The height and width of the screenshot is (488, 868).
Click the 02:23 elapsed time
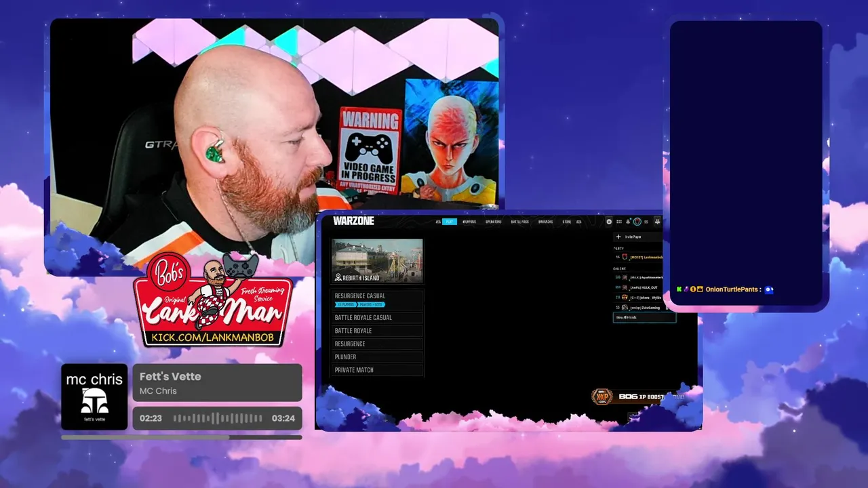coord(151,418)
